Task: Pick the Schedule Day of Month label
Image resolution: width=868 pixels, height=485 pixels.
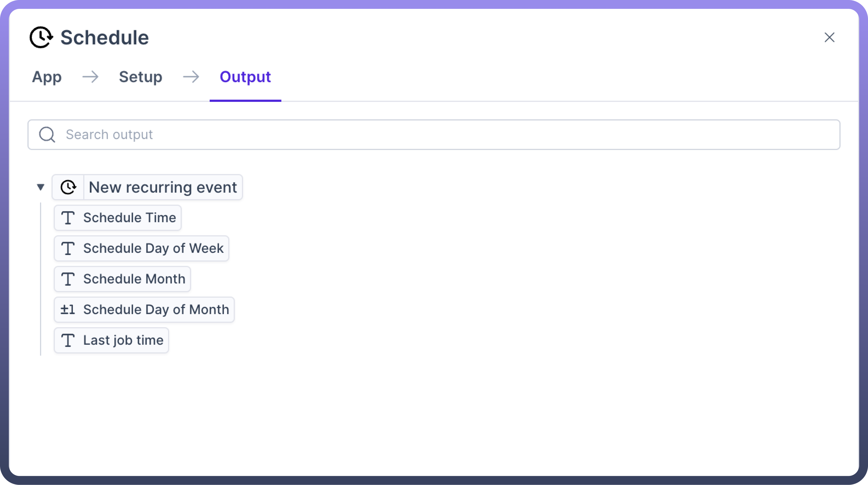Action: click(x=156, y=309)
